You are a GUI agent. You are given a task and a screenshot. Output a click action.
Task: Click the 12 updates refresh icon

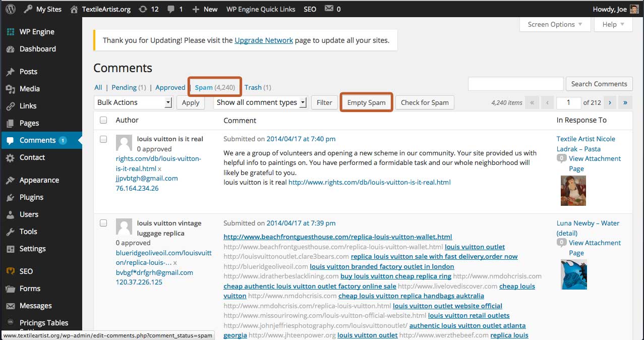pyautogui.click(x=143, y=9)
